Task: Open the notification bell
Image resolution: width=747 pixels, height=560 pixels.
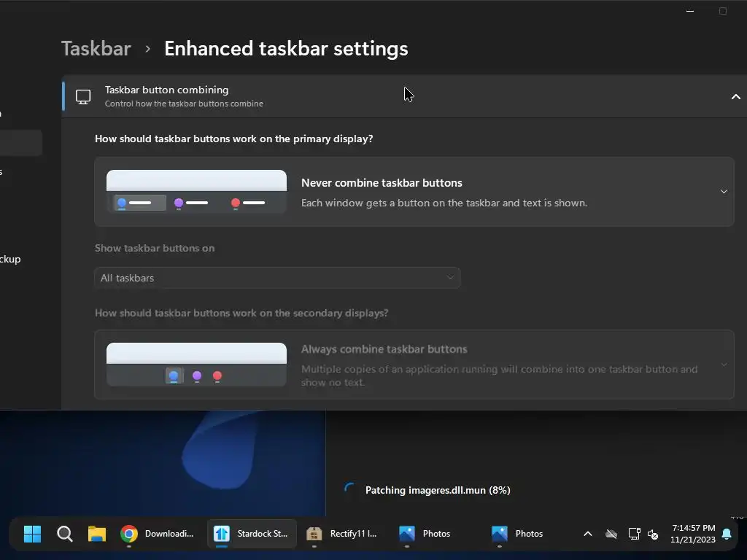Action: coord(727,534)
